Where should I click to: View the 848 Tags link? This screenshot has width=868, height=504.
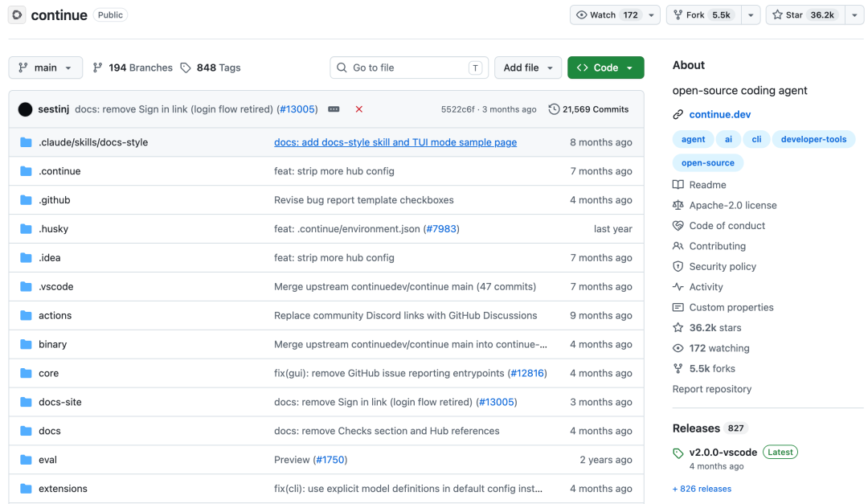coord(211,68)
